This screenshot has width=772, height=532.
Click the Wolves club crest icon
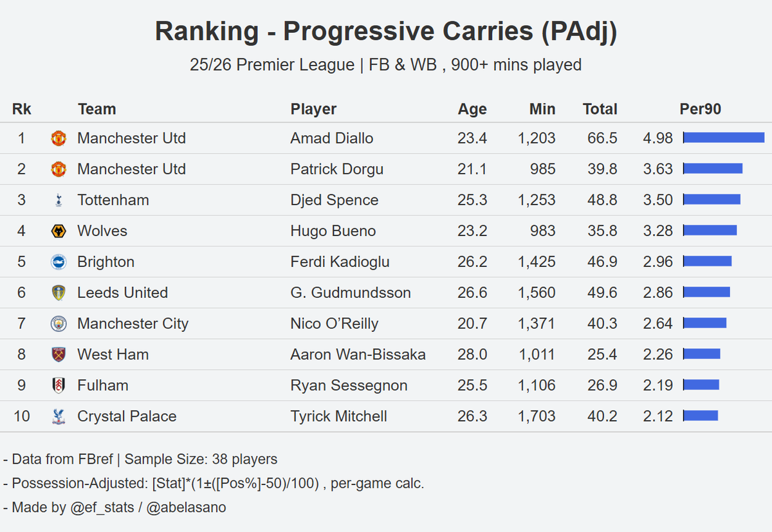point(59,231)
